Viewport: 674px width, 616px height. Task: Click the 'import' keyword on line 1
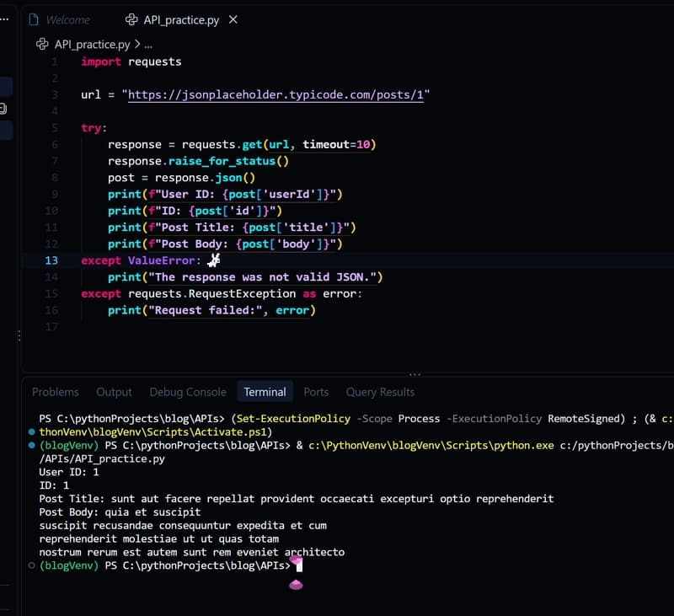point(101,62)
